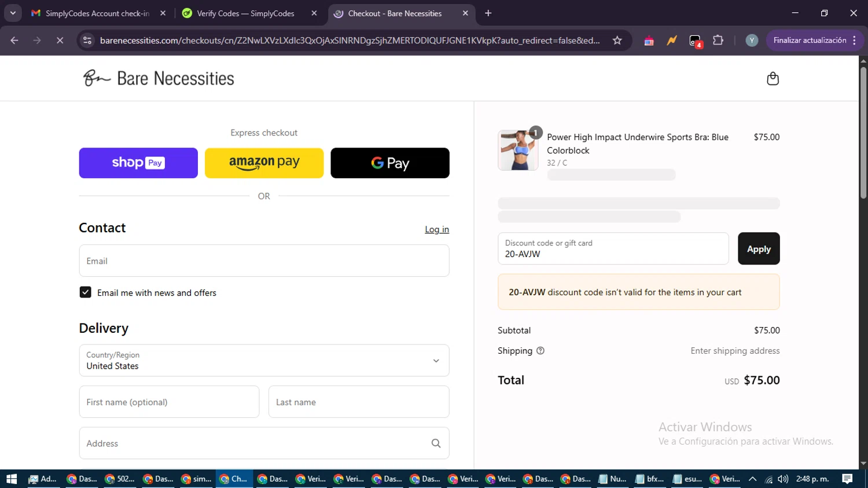Click the Shipping help question mark icon
This screenshot has width=868, height=488.
point(540,351)
